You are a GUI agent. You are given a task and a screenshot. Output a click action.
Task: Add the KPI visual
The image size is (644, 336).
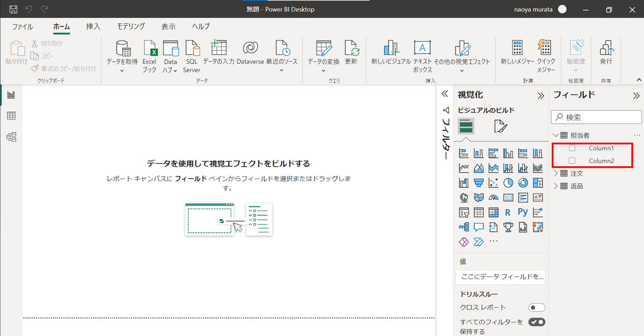point(538,198)
